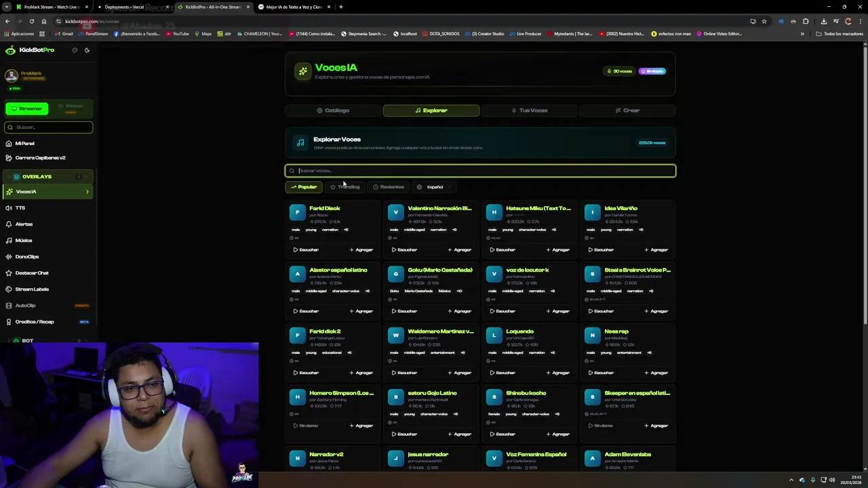Open AutoClip in the sidebar
868x488 pixels.
47,306
